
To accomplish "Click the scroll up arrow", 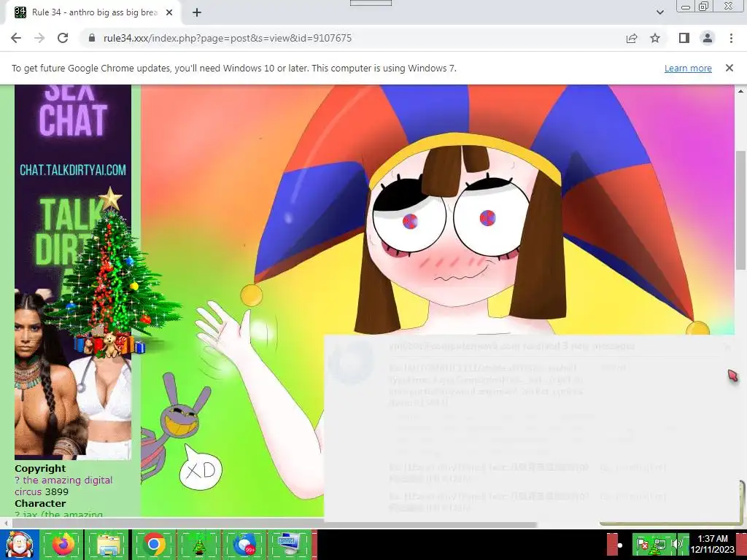I will tap(740, 90).
